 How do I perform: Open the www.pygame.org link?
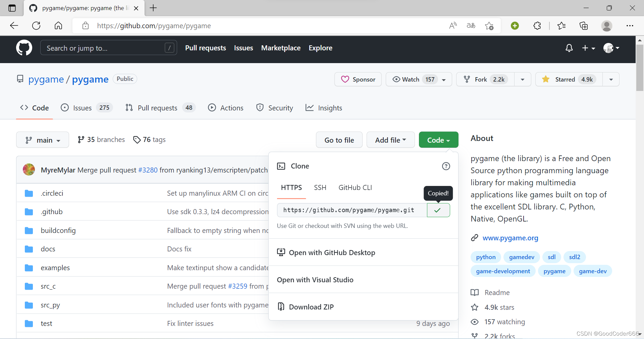[x=510, y=238]
